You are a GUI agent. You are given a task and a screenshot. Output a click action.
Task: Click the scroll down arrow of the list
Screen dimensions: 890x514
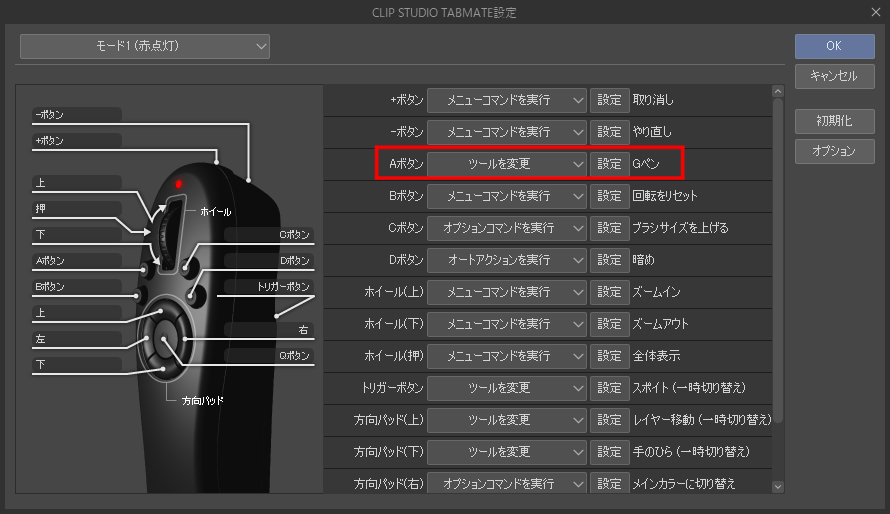pos(778,487)
